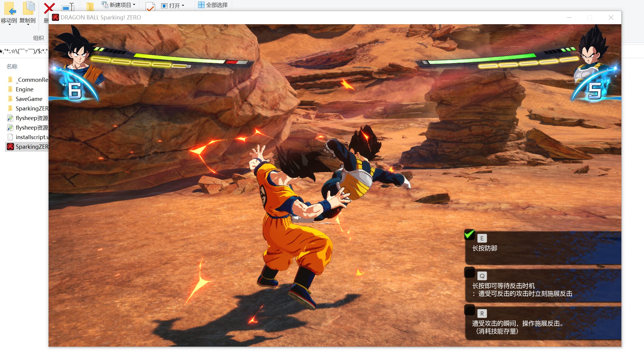Click the new folder icon in Explorer toolbar
The image size is (644, 355).
pos(89,6)
